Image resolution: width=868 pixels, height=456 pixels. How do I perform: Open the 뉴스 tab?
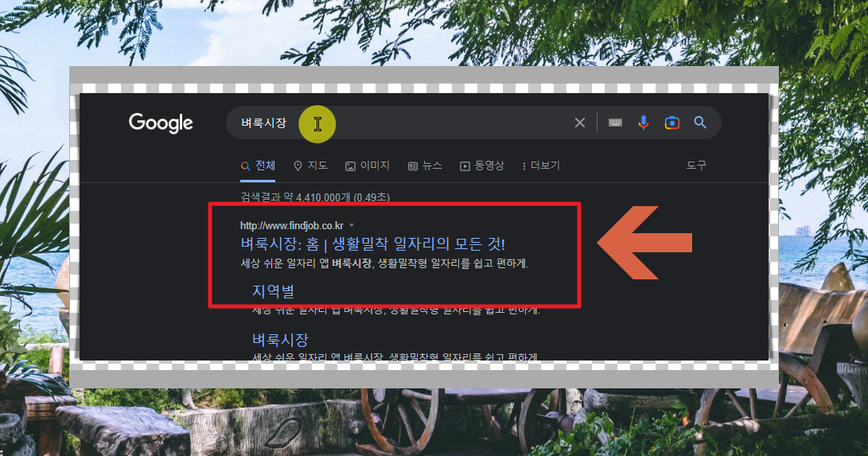(x=425, y=166)
